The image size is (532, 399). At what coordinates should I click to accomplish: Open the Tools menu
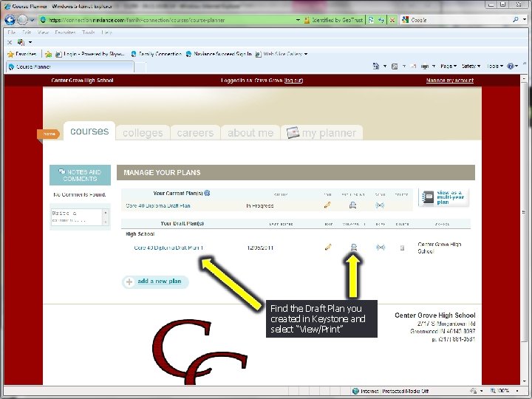tap(89, 33)
